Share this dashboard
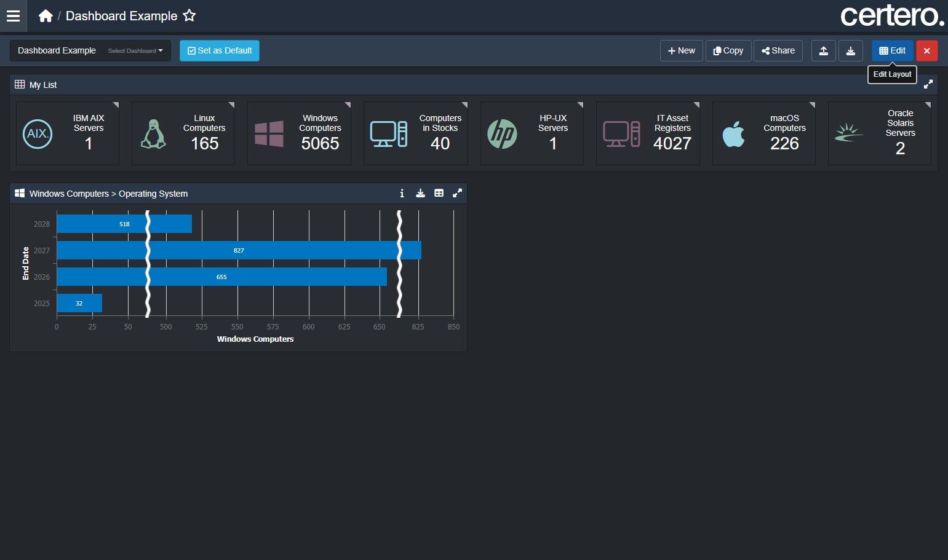The image size is (948, 560). point(778,51)
